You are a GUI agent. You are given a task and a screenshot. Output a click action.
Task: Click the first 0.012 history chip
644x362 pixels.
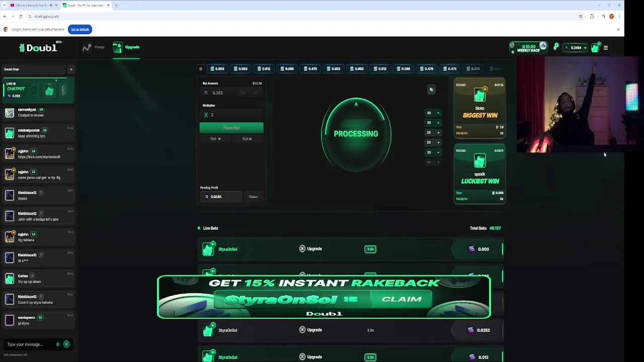pos(264,69)
